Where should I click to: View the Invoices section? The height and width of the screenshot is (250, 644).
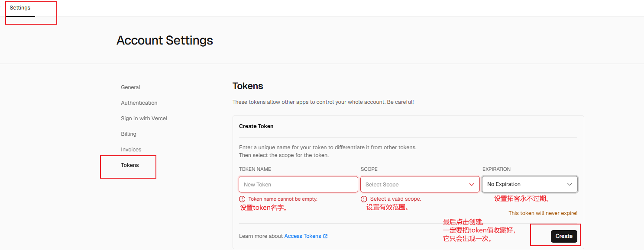131,150
